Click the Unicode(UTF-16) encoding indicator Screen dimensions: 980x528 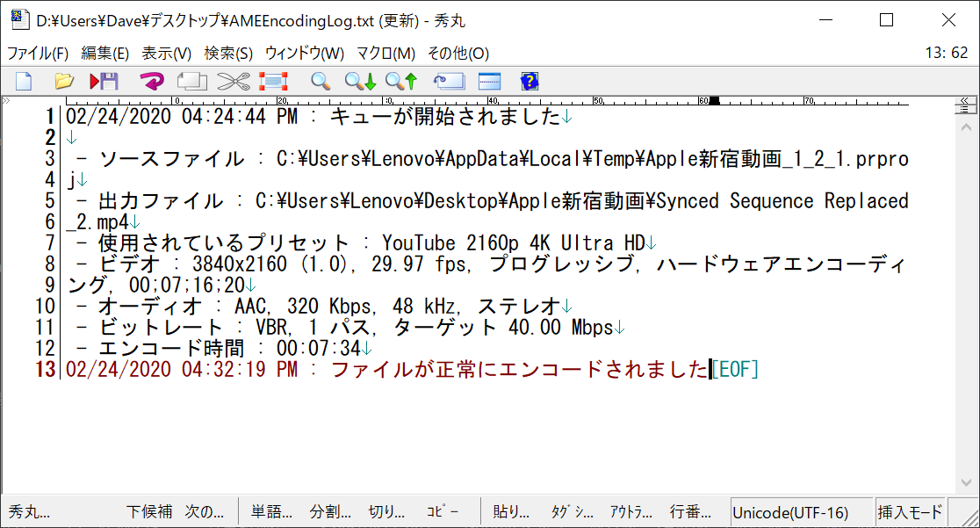801,513
